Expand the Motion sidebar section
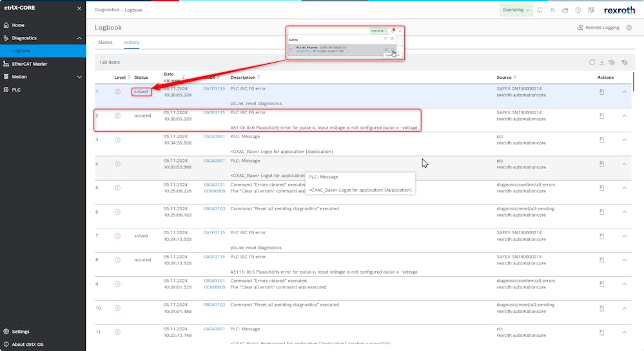The width and height of the screenshot is (644, 351). pyautogui.click(x=79, y=77)
